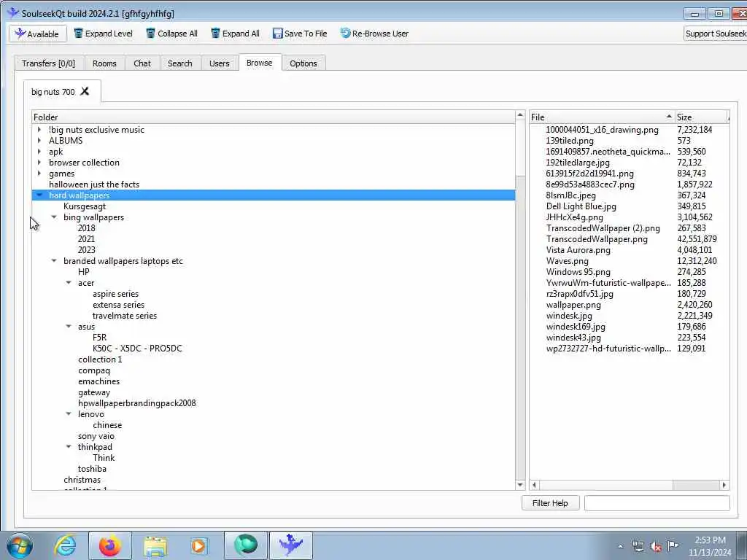Click the Available status button
Screen dimensions: 747x560
(x=38, y=34)
